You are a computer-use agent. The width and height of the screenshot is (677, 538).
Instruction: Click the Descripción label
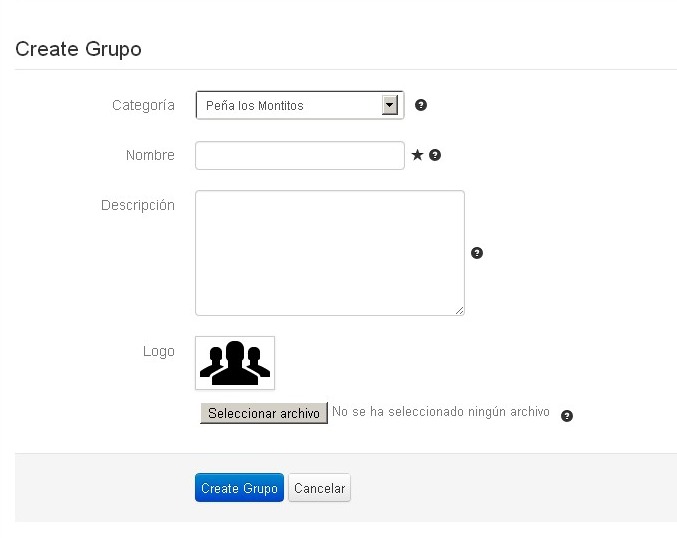pyautogui.click(x=138, y=205)
